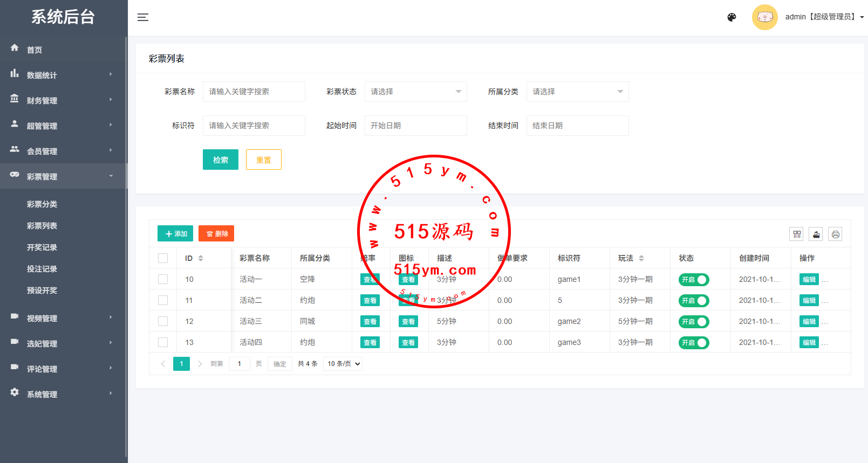Open the 所属分类 filter dropdown
The image size is (868, 463).
(x=577, y=92)
